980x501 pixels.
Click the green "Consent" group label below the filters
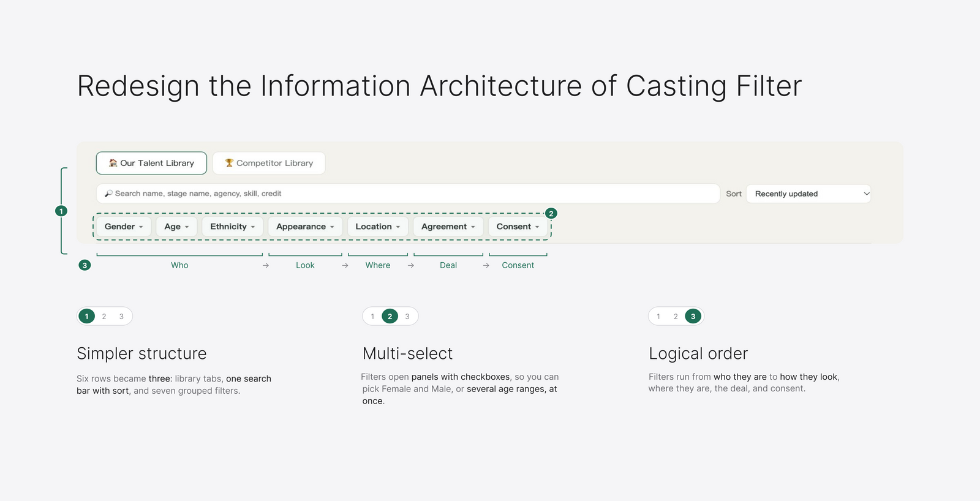pos(518,265)
